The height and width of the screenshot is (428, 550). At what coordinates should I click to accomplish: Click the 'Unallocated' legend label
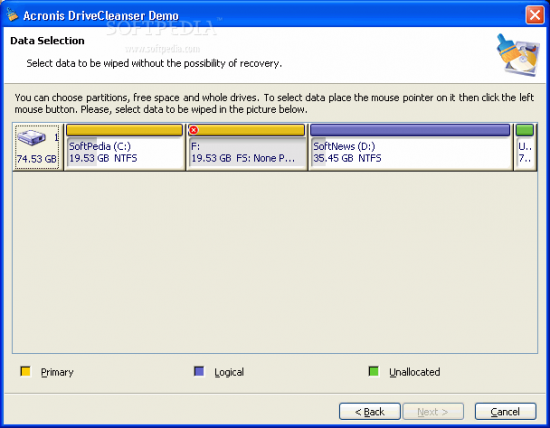click(415, 372)
